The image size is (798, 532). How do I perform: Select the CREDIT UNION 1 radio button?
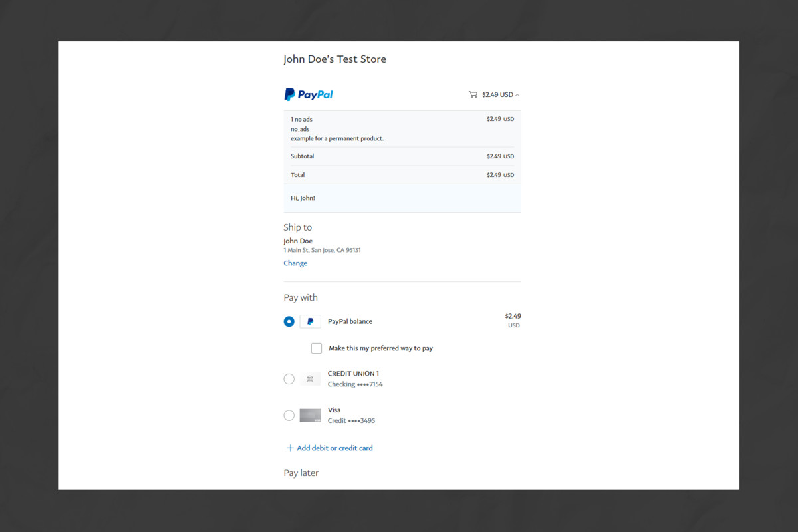point(289,379)
